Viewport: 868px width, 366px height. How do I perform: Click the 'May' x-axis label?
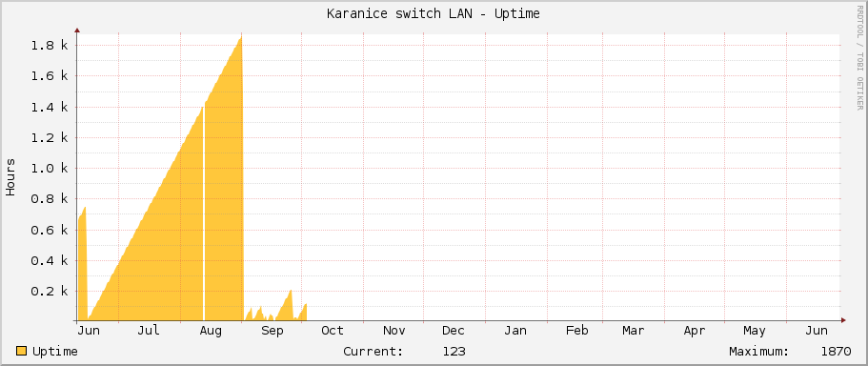pyautogui.click(x=755, y=331)
